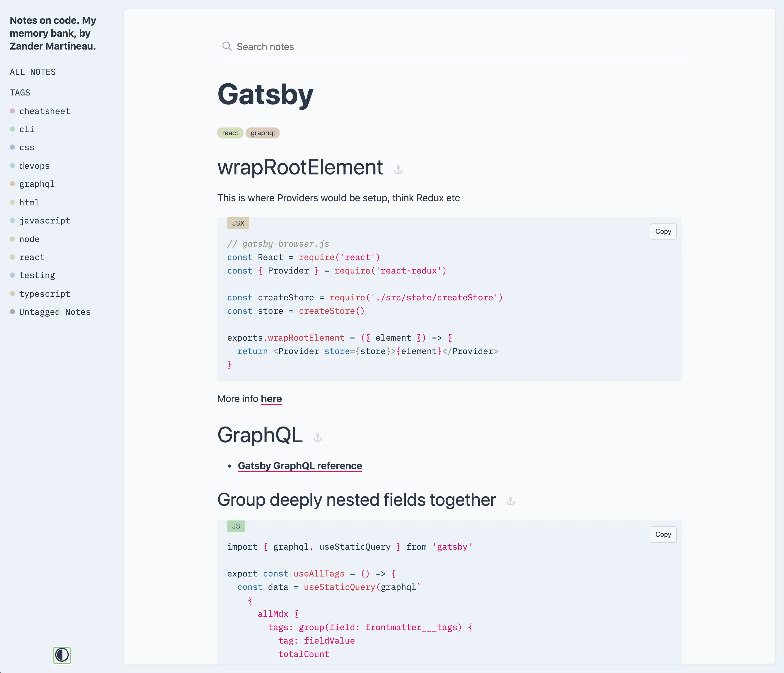Click the anchor icon beside Group deeply nested fields
Viewport: 784px width, 673px height.
click(x=510, y=502)
